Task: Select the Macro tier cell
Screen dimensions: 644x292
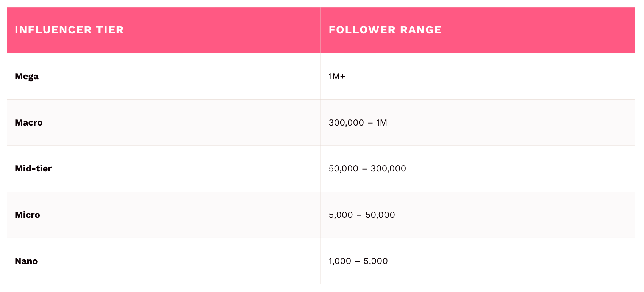Action: pyautogui.click(x=29, y=122)
